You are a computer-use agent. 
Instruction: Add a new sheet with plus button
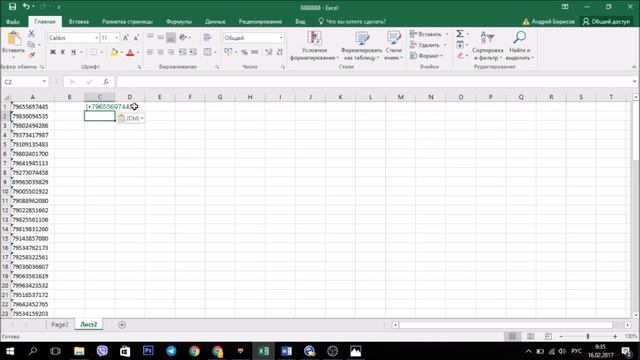point(122,324)
